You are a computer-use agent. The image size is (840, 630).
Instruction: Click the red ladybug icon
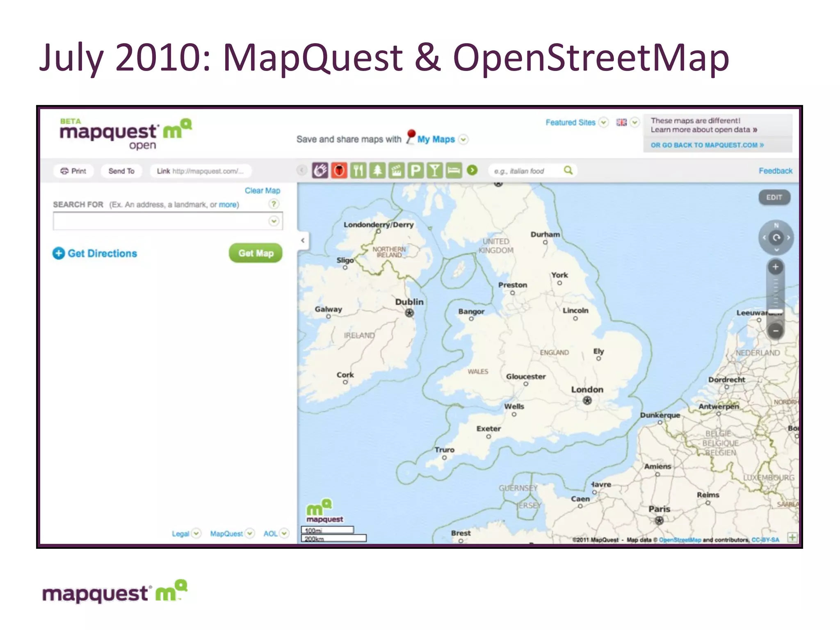click(339, 170)
